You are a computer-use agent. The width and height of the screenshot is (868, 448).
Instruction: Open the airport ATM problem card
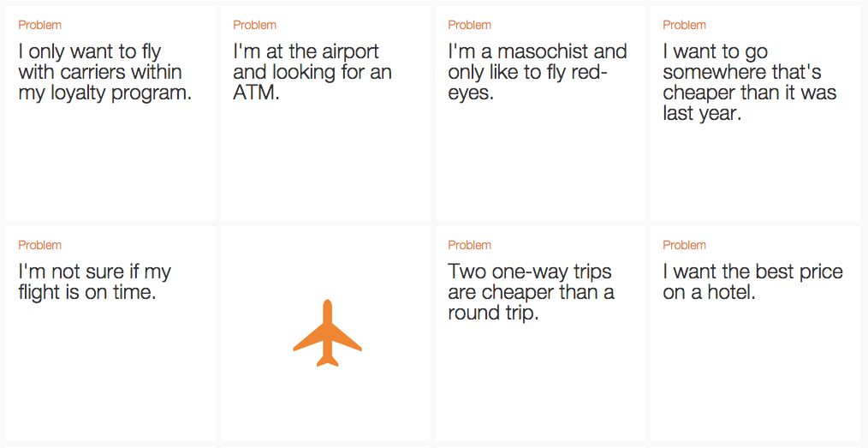[x=325, y=113]
